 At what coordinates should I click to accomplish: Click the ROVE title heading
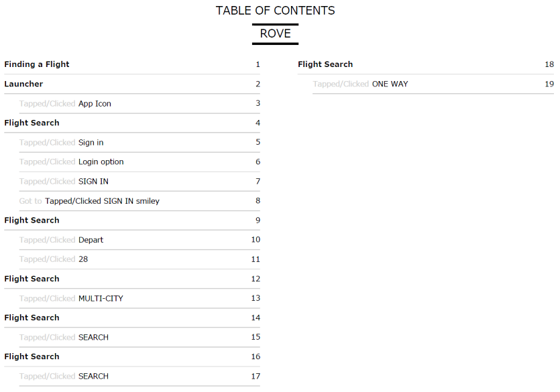[275, 34]
